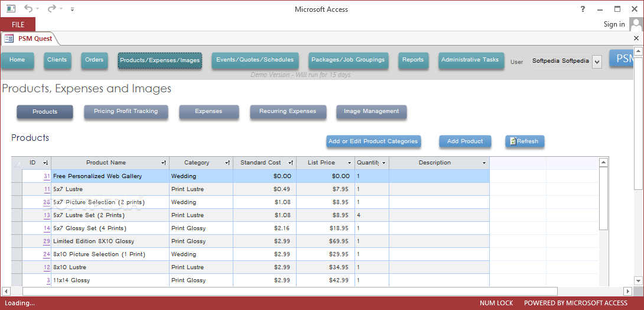Open Packages/Job Groupings section
This screenshot has height=310, width=644.
pos(348,60)
